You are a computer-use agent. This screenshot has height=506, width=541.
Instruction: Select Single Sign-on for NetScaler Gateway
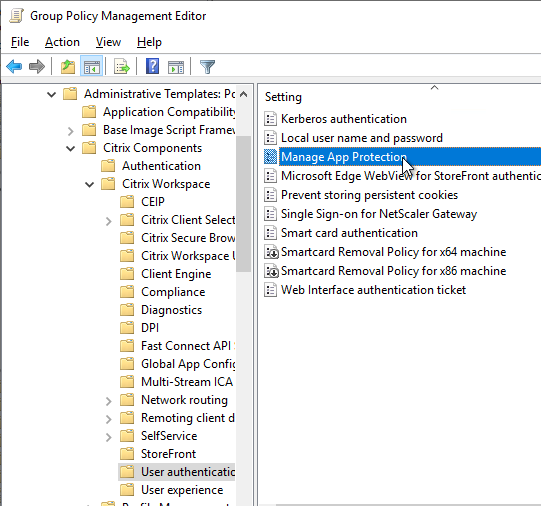379,214
